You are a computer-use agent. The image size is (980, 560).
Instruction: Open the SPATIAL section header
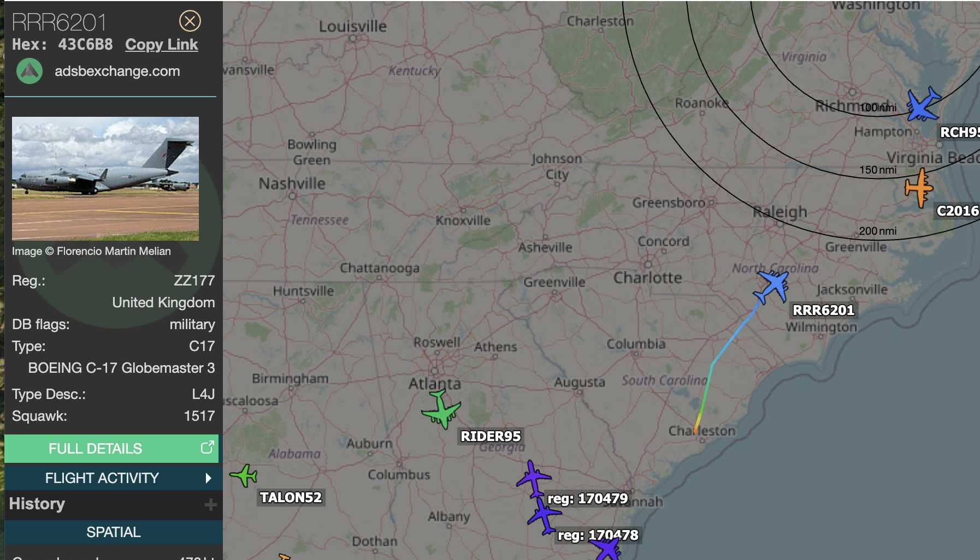pyautogui.click(x=114, y=532)
